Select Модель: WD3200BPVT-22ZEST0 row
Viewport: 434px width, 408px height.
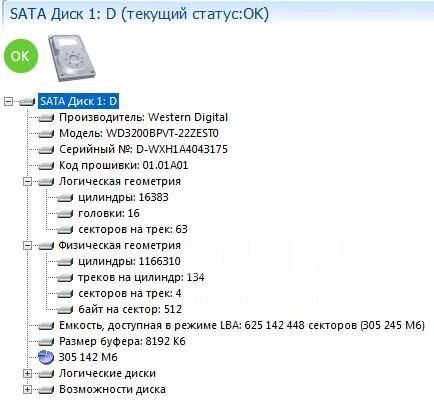coord(139,133)
